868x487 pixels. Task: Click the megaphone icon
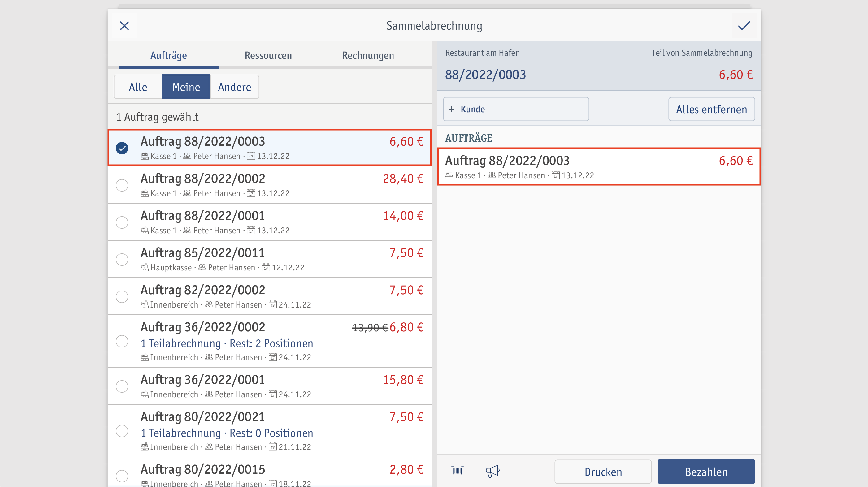coord(492,471)
